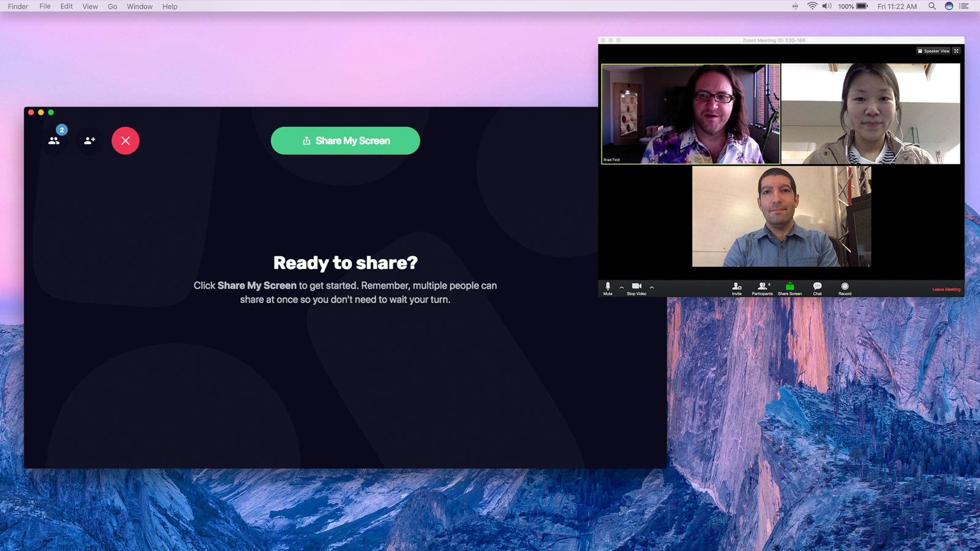This screenshot has width=980, height=551.
Task: Click the add person invite icon
Action: pyautogui.click(x=89, y=140)
